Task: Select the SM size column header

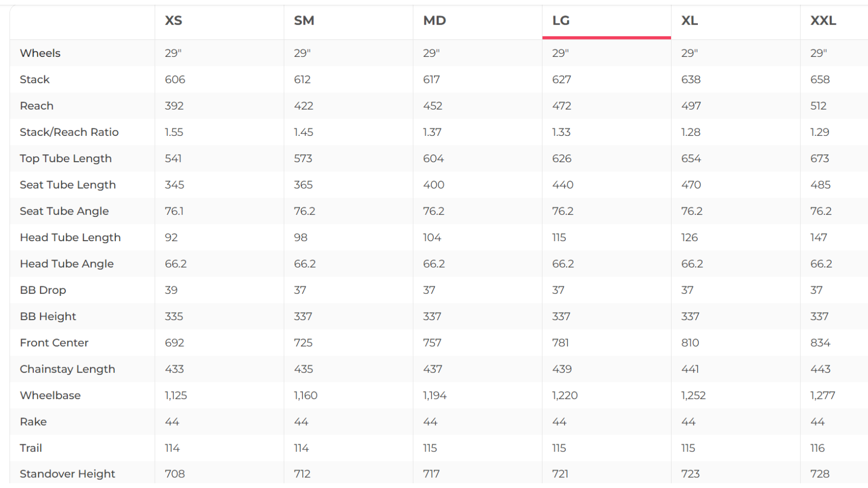Action: point(304,21)
